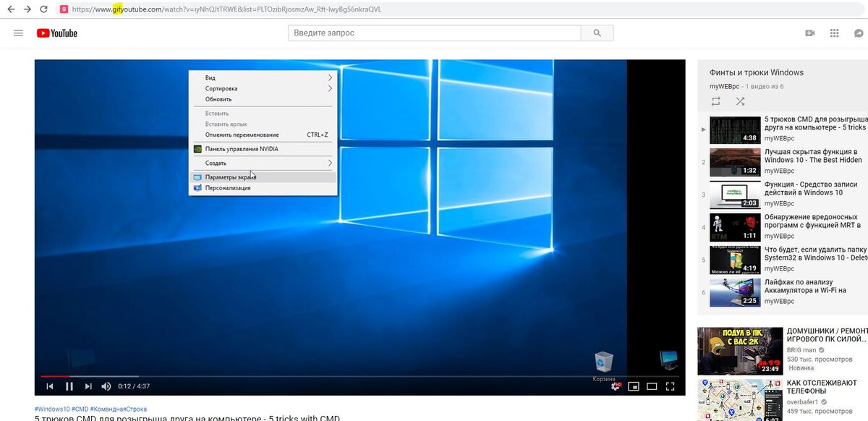Viewport: 868px width, 421px height.
Task: Expand the Сортировка submenu arrow
Action: (x=330, y=88)
